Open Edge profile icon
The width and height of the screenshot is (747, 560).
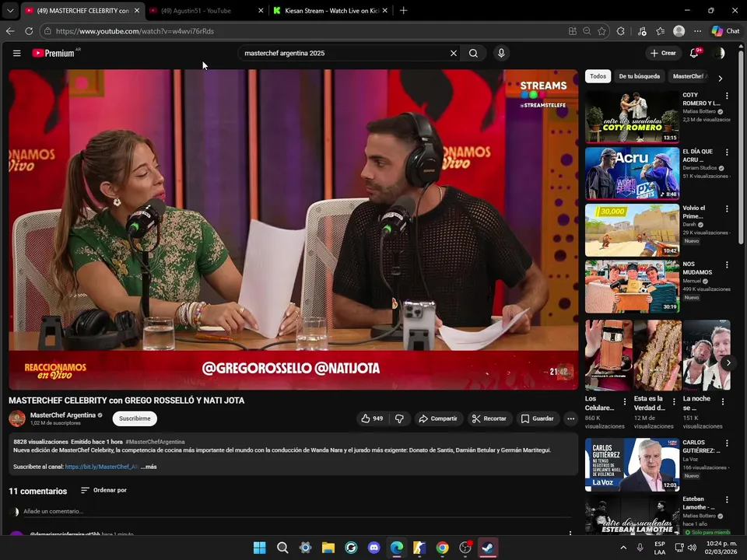(679, 31)
